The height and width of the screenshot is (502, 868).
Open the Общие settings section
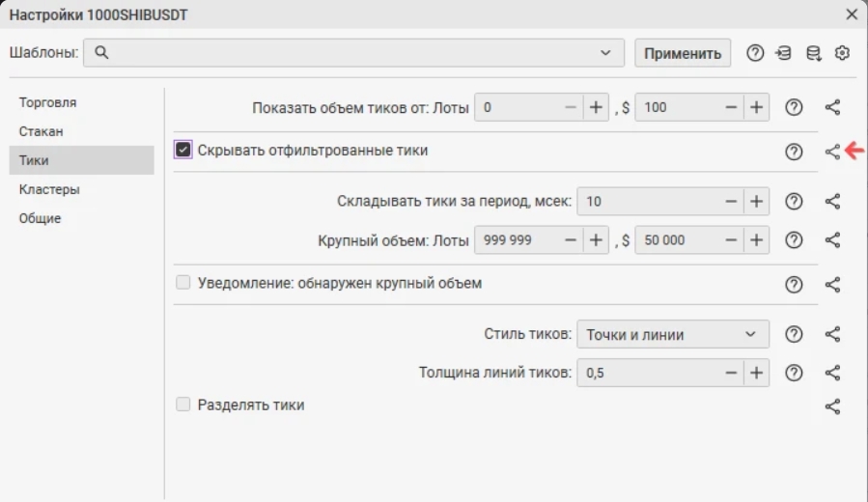tap(81, 218)
